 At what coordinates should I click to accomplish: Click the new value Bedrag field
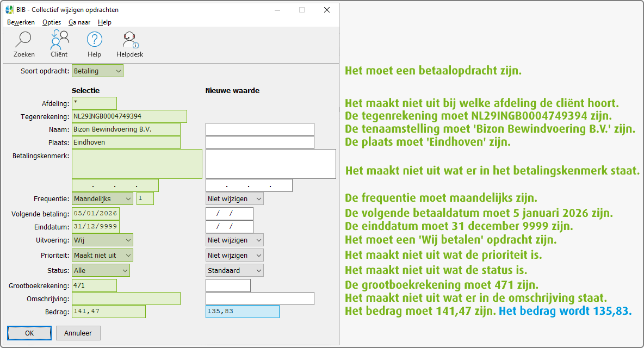point(242,312)
